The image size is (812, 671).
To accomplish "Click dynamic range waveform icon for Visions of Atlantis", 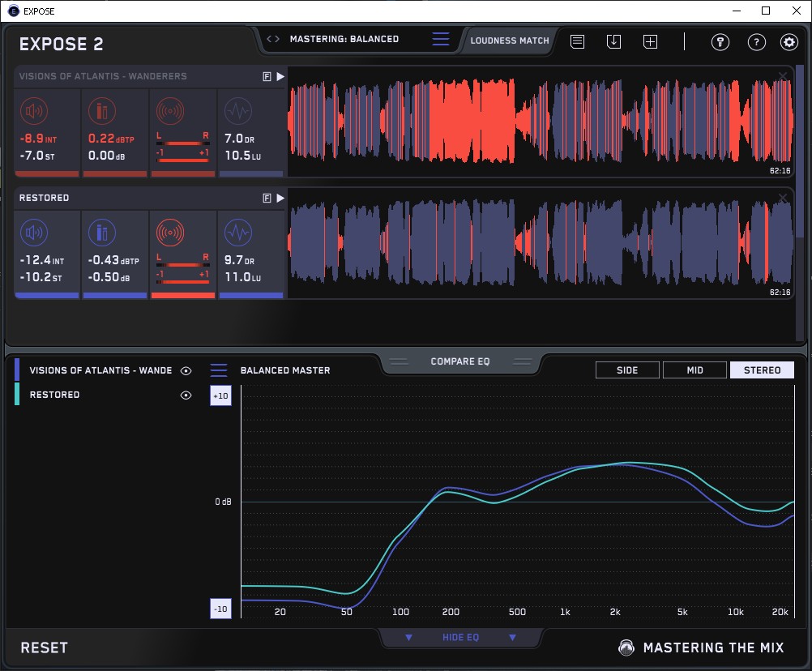I will (238, 111).
